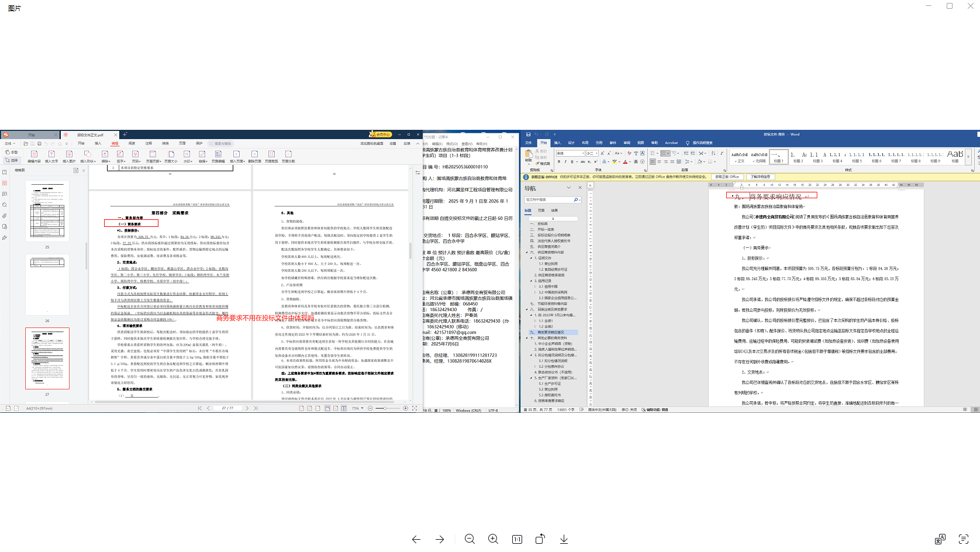Select 选择 tool in PDF editor

click(x=12, y=160)
